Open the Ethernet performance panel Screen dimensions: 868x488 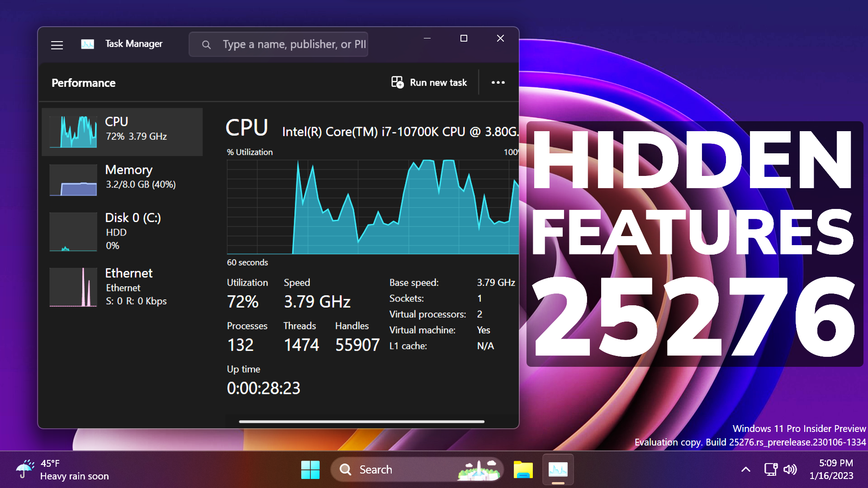pyautogui.click(x=122, y=287)
